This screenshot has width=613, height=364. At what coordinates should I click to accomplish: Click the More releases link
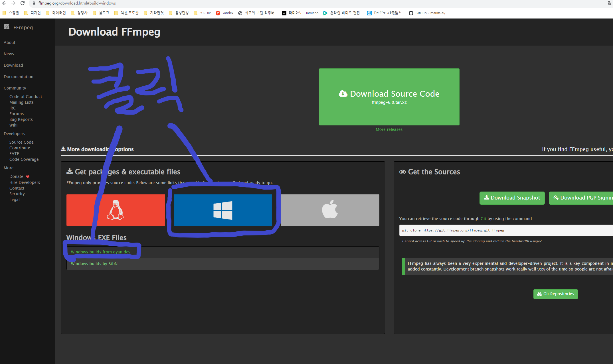coord(389,129)
